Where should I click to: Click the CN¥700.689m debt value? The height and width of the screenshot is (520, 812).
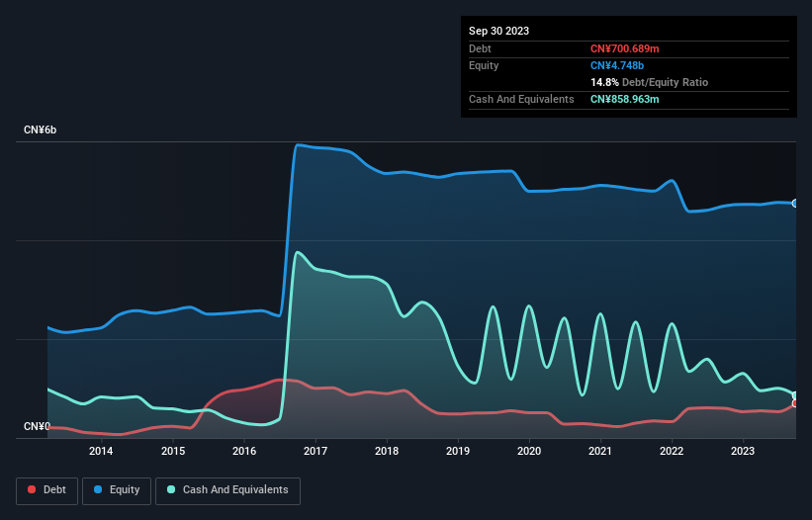point(624,48)
